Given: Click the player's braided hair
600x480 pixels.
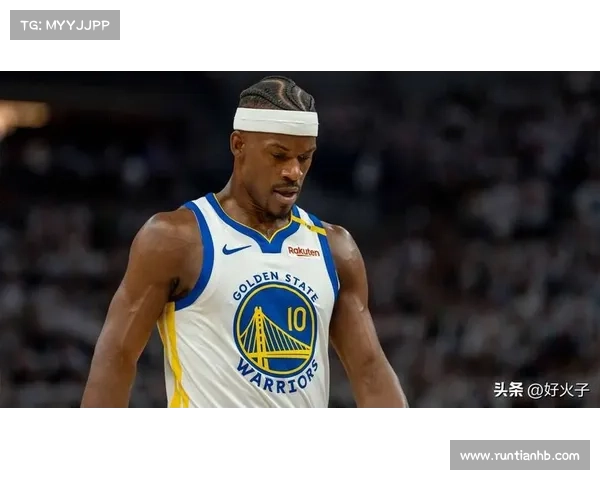Looking at the screenshot, I should [x=277, y=94].
